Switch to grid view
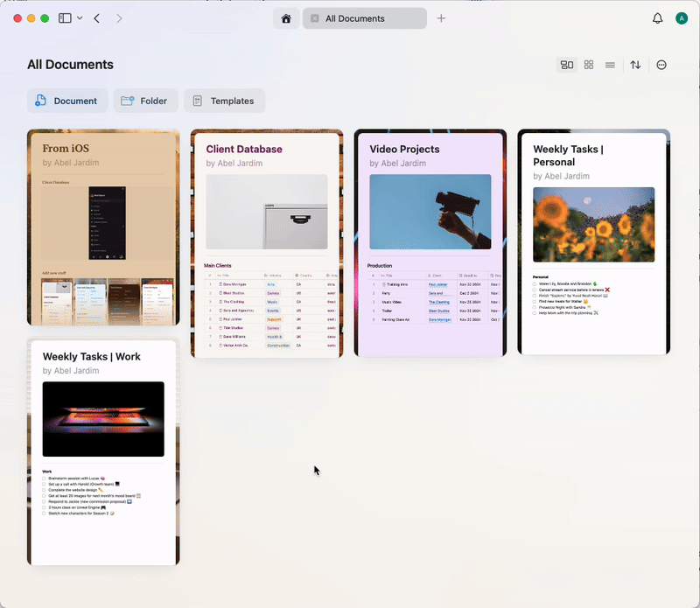The height and width of the screenshot is (608, 700). [588, 64]
